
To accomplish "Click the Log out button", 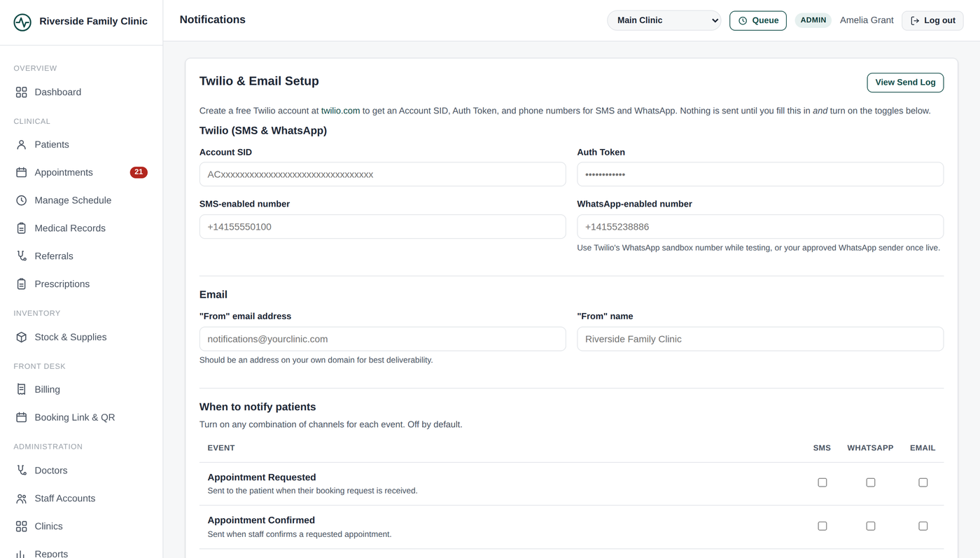I will 932,21.
